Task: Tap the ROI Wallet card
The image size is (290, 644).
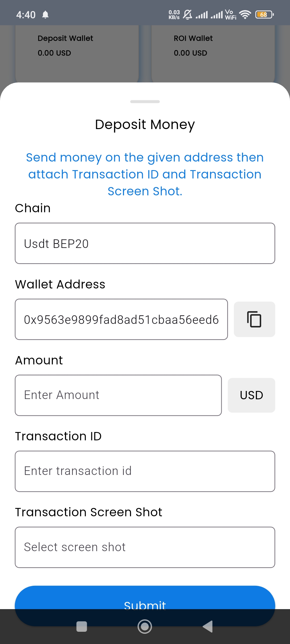Action: click(x=213, y=54)
